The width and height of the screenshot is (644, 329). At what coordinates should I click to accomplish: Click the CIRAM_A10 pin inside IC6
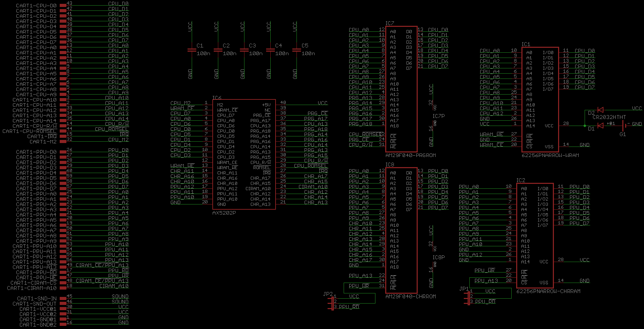[258, 189]
